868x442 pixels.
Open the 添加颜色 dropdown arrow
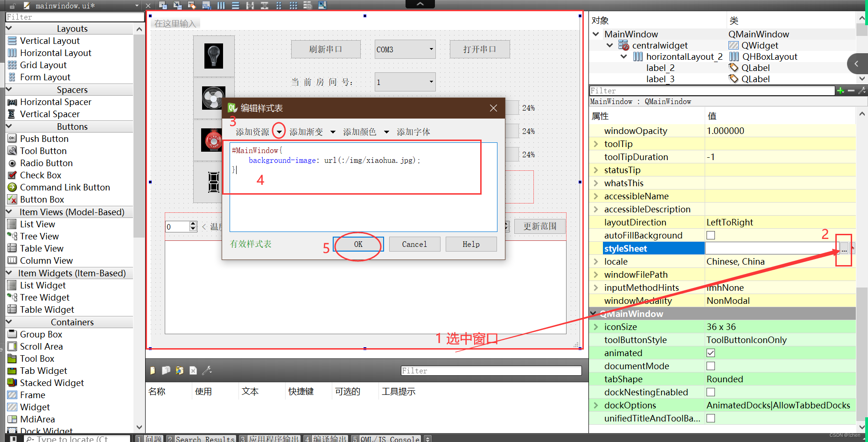[386, 132]
